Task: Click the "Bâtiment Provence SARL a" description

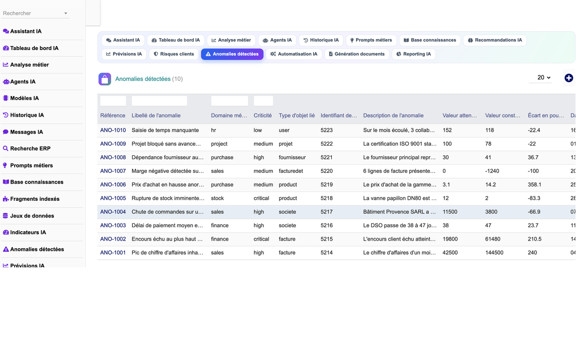Action: [x=399, y=212]
